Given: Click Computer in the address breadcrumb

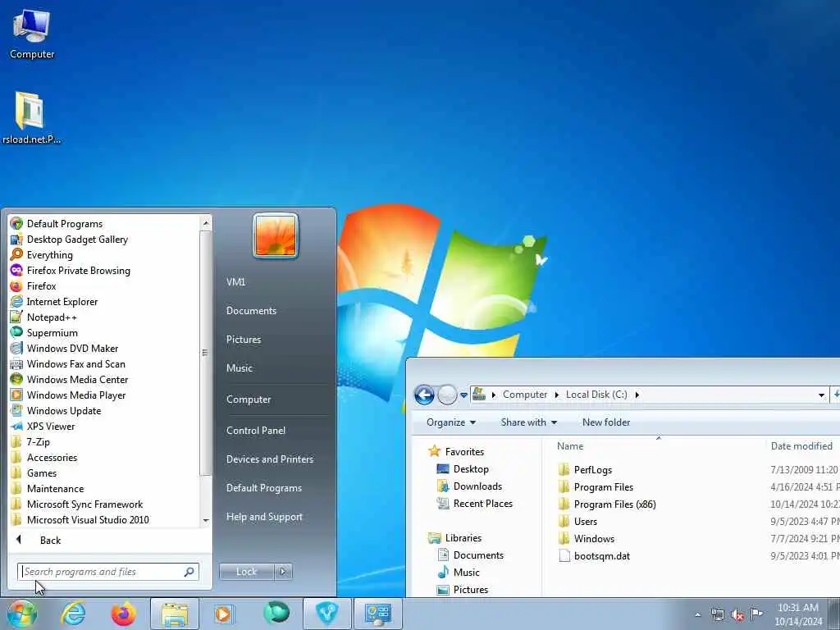Looking at the screenshot, I should tap(524, 395).
